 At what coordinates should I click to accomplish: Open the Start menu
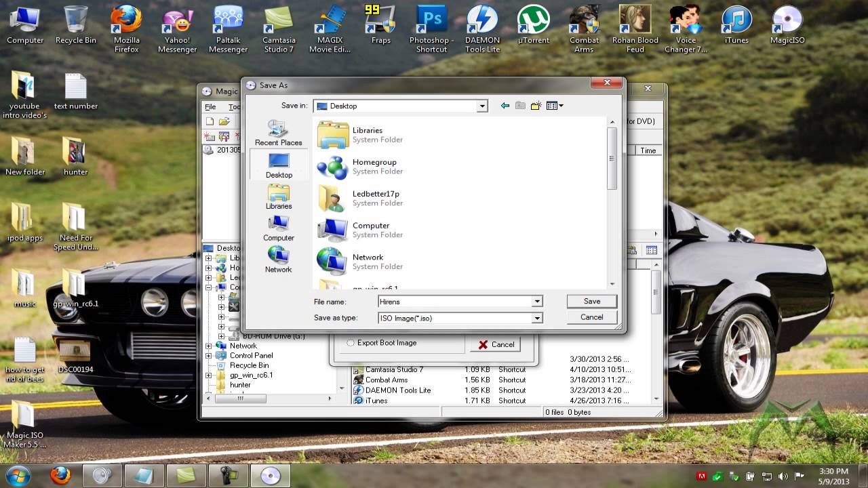pos(18,475)
